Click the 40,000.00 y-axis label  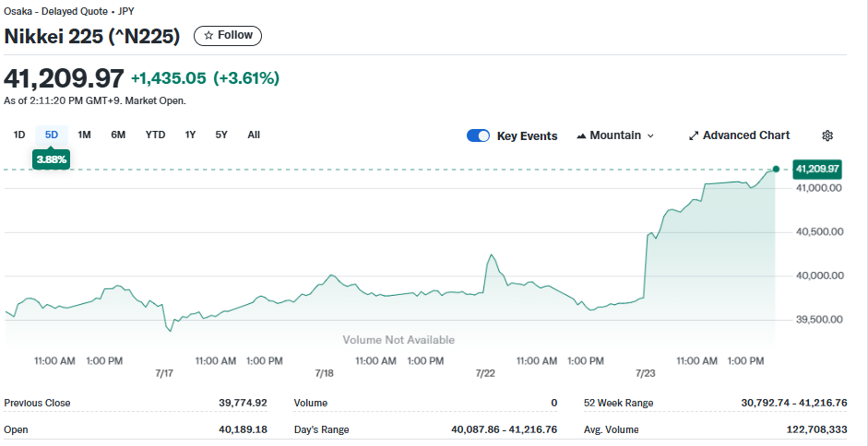point(818,276)
